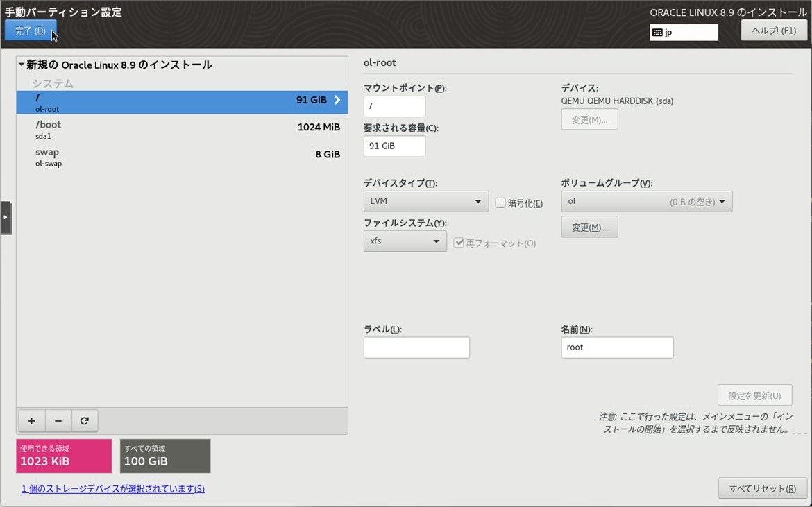Viewport: 812px width, 507px height.
Task: Expand the left side panel handle
Action: 5,217
